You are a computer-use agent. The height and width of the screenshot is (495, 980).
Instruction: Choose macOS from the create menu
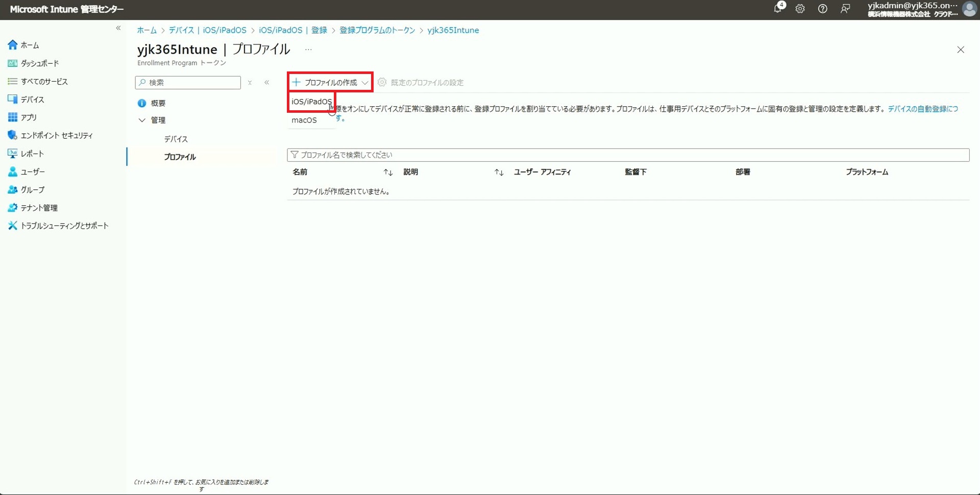tap(304, 120)
